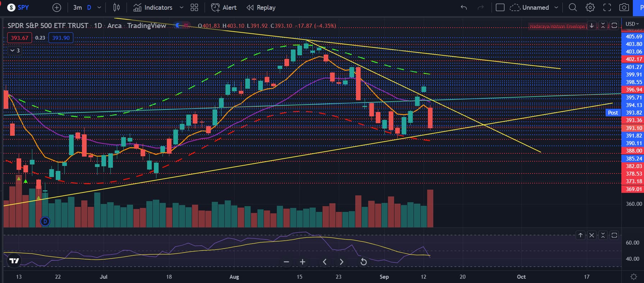Open the time axis settings gear
The image size is (644, 283).
(x=634, y=277)
